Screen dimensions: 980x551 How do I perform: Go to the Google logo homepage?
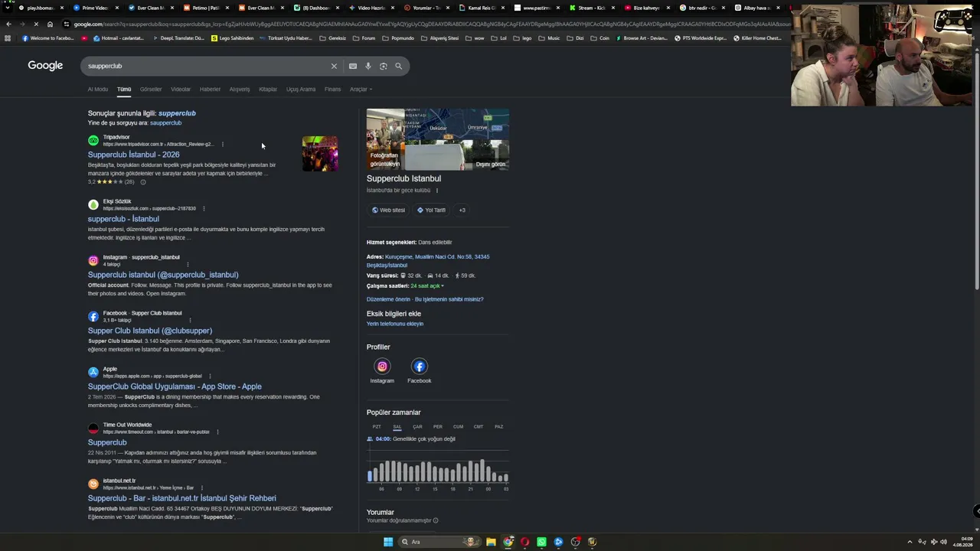click(45, 66)
